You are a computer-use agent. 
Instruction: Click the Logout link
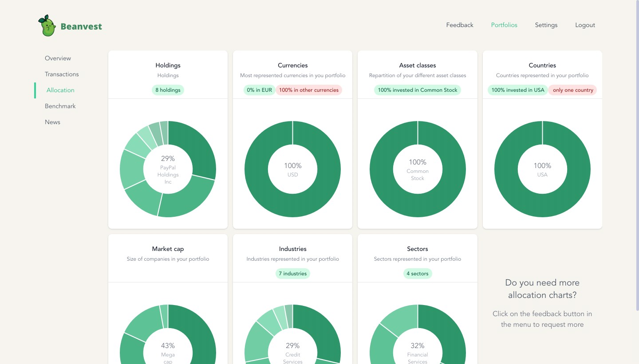click(585, 25)
